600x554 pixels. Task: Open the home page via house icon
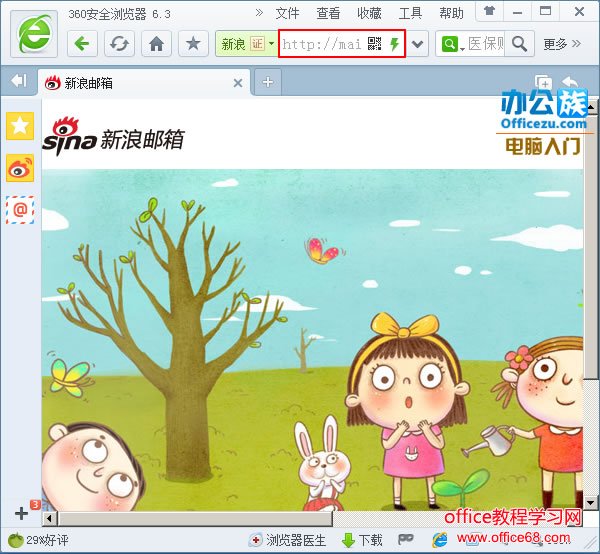tap(156, 44)
